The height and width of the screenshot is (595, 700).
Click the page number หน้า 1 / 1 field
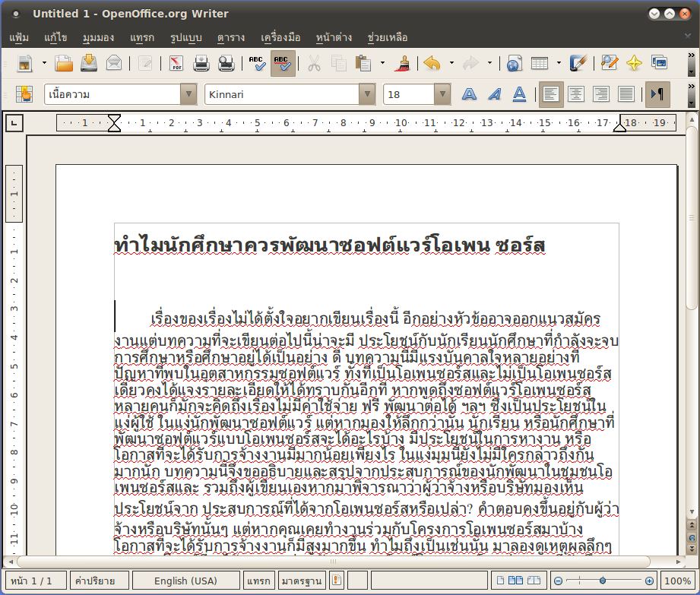pyautogui.click(x=36, y=581)
